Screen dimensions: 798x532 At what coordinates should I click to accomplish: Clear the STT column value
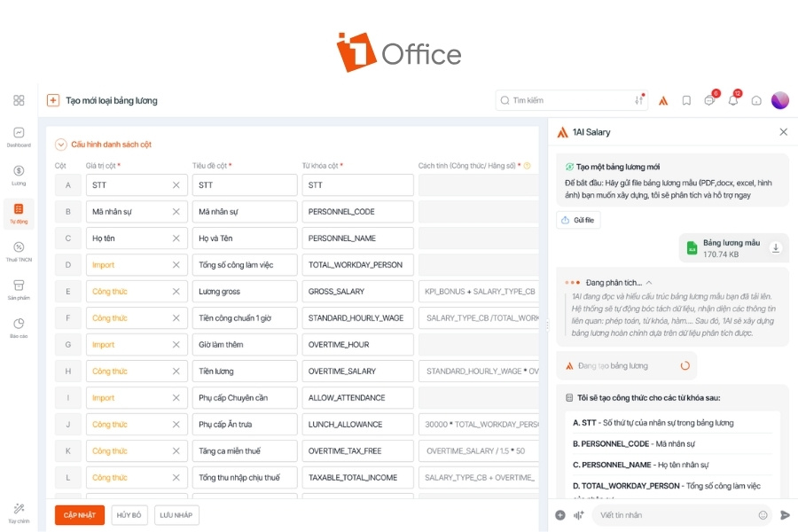click(176, 184)
